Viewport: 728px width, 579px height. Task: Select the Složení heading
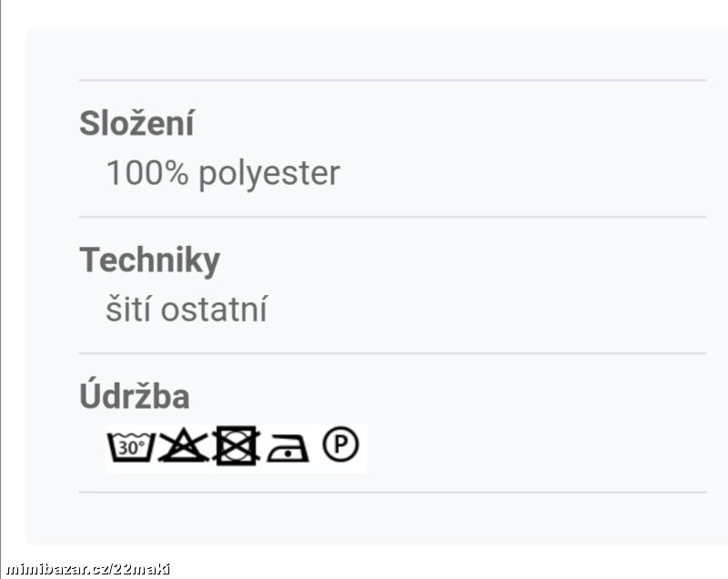click(136, 124)
